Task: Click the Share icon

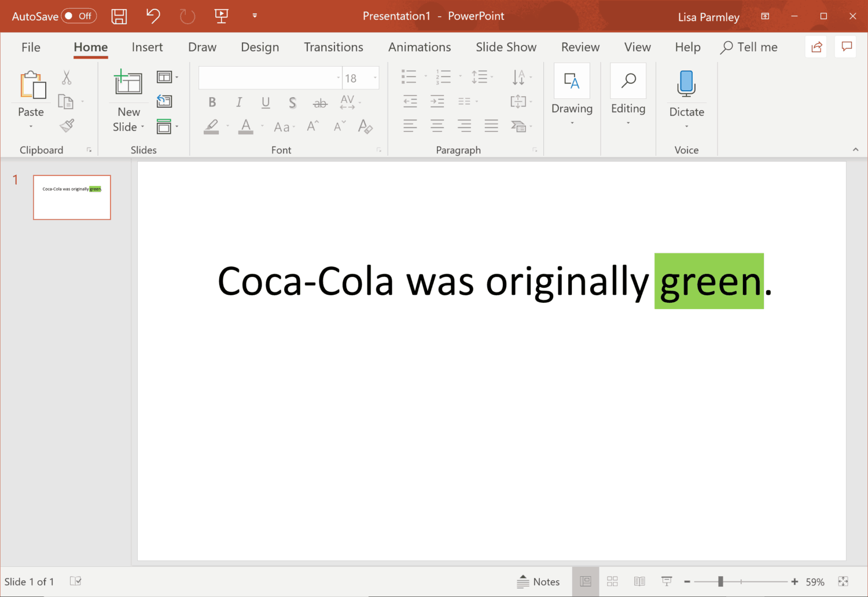Action: (x=816, y=47)
